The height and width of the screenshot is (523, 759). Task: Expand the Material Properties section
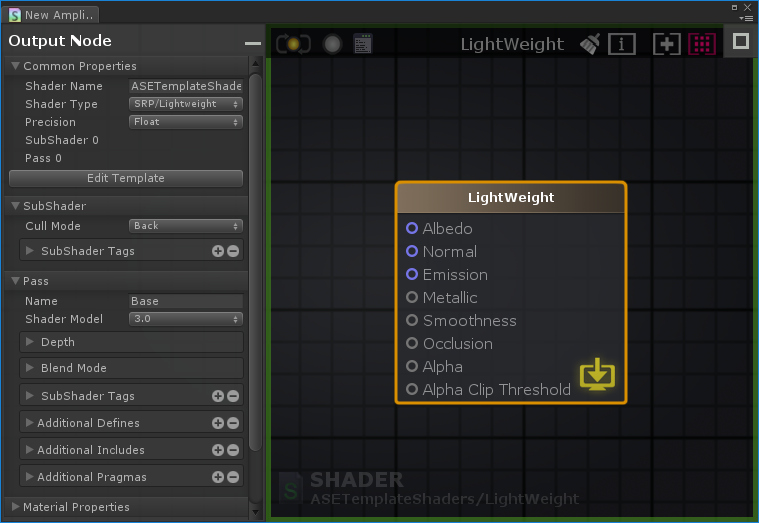click(x=15, y=507)
